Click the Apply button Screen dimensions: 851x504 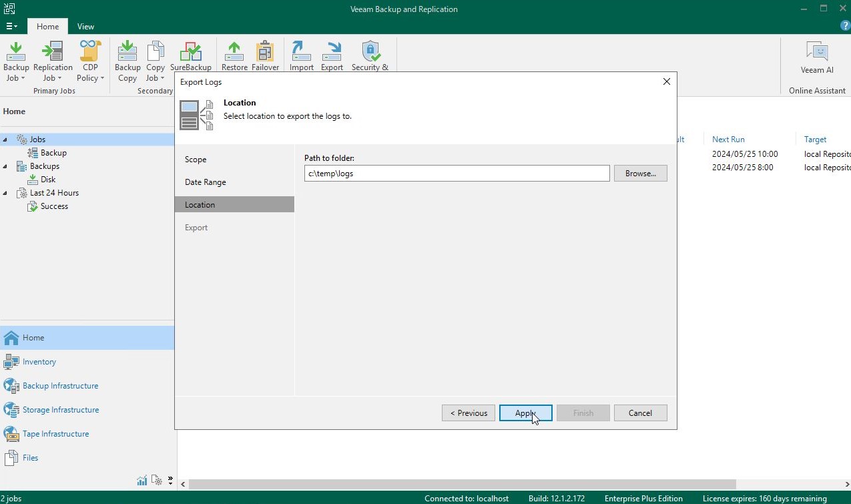tap(526, 413)
